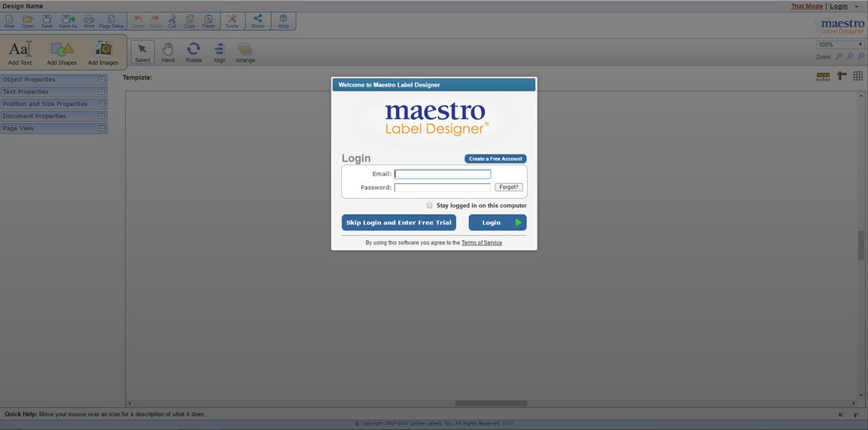This screenshot has width=868, height=430.
Task: Open the Terms of Service link
Action: click(x=482, y=243)
